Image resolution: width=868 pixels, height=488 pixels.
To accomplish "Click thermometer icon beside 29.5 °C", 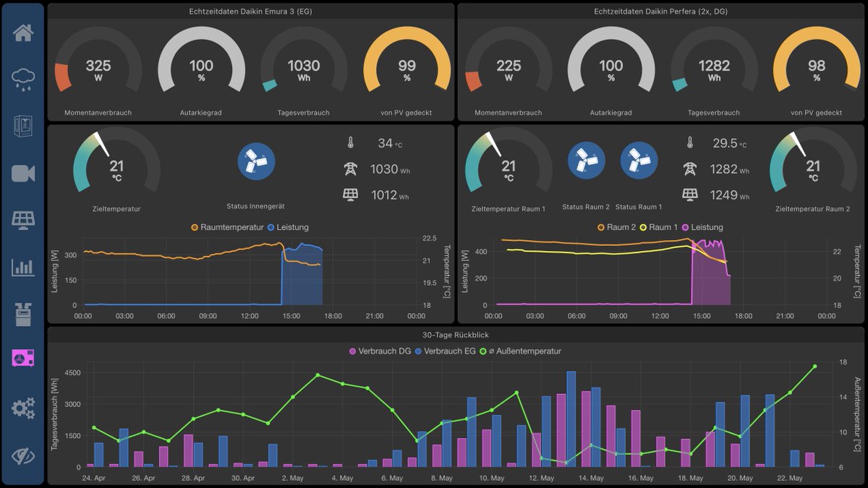I will 690,143.
